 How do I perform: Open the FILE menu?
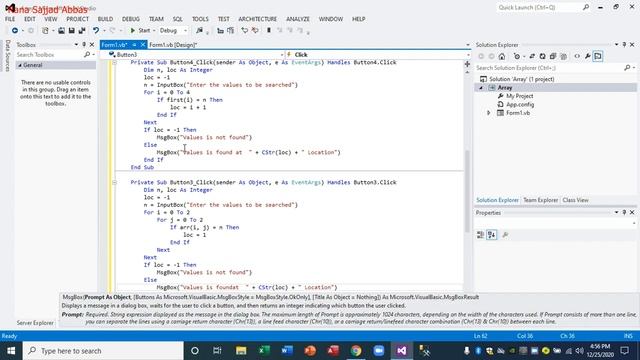10,19
